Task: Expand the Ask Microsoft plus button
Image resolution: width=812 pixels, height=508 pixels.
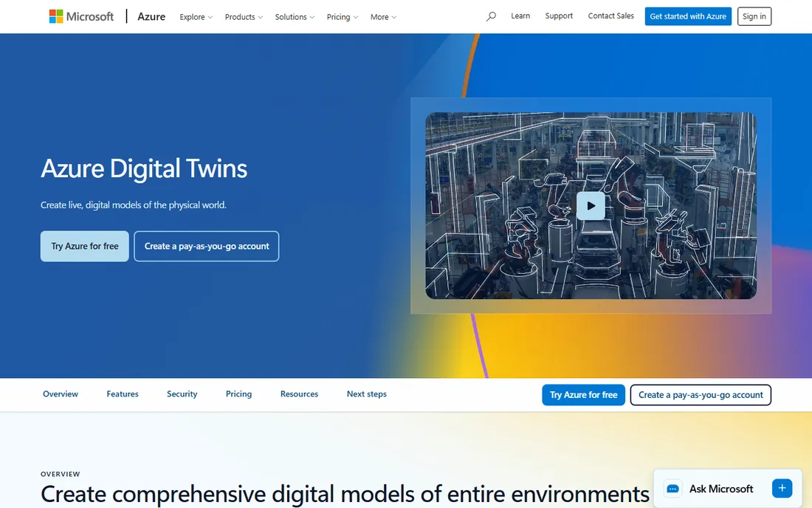Action: (782, 488)
